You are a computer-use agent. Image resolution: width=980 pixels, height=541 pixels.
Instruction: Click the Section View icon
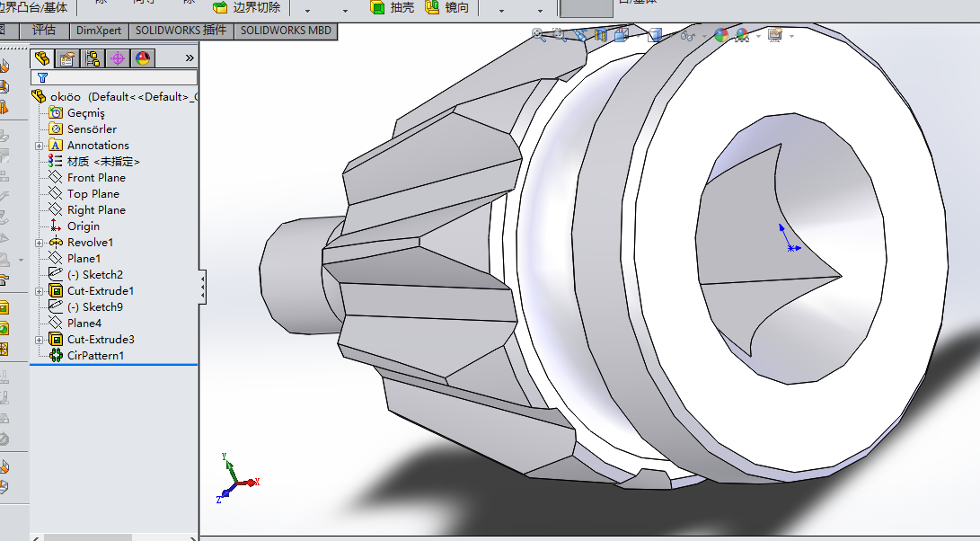[x=601, y=35]
